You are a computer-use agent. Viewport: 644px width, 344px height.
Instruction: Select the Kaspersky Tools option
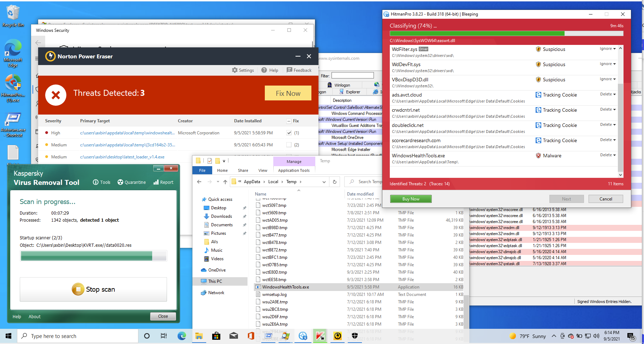[102, 182]
